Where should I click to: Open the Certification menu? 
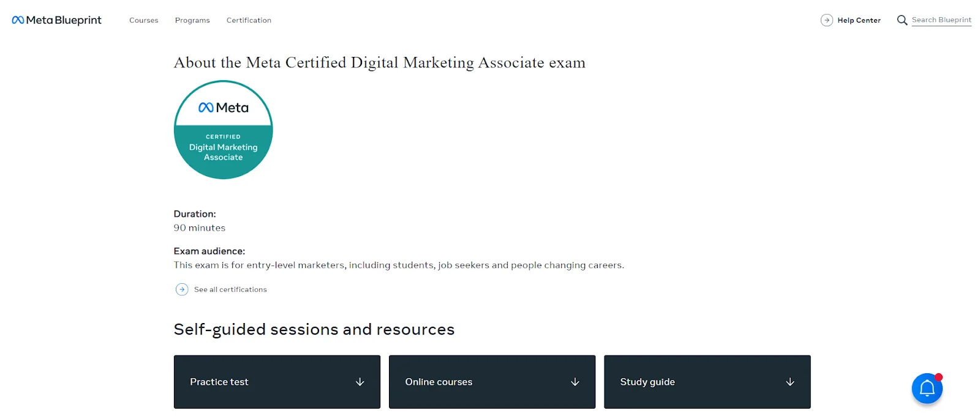249,20
